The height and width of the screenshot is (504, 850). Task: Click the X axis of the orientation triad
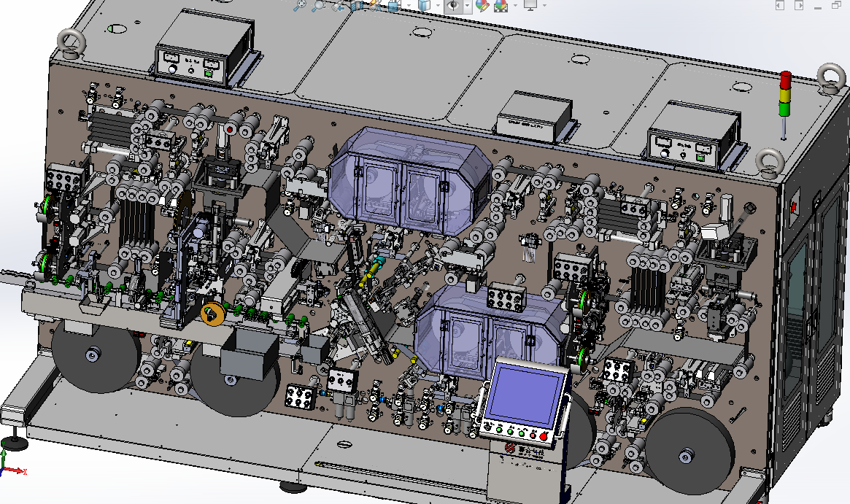[x=15, y=471]
